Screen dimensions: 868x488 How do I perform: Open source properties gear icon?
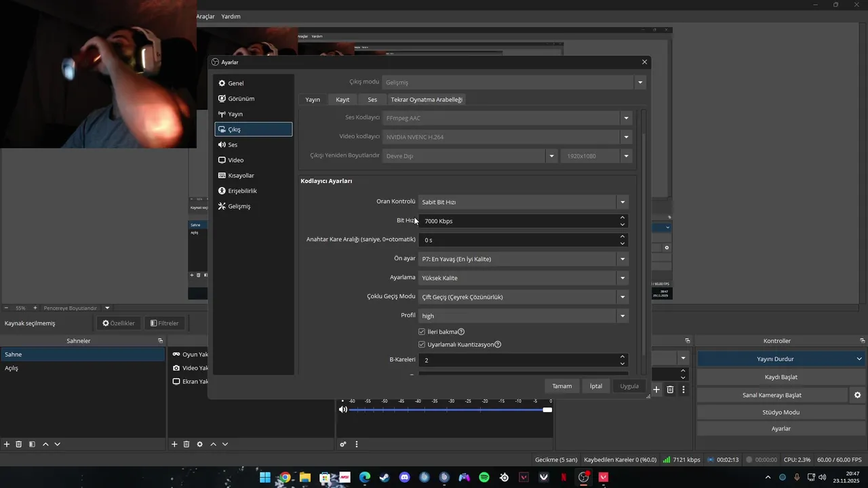coord(199,444)
